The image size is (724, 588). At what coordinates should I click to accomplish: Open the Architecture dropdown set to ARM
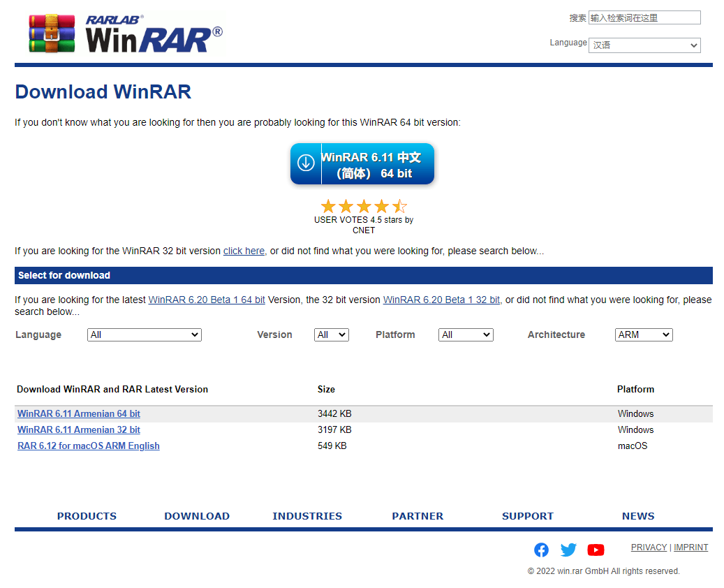point(644,335)
